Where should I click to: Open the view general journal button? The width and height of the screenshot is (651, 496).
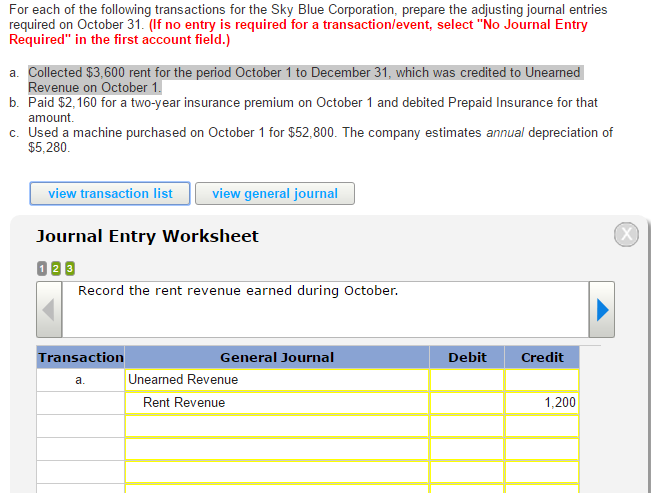point(275,193)
